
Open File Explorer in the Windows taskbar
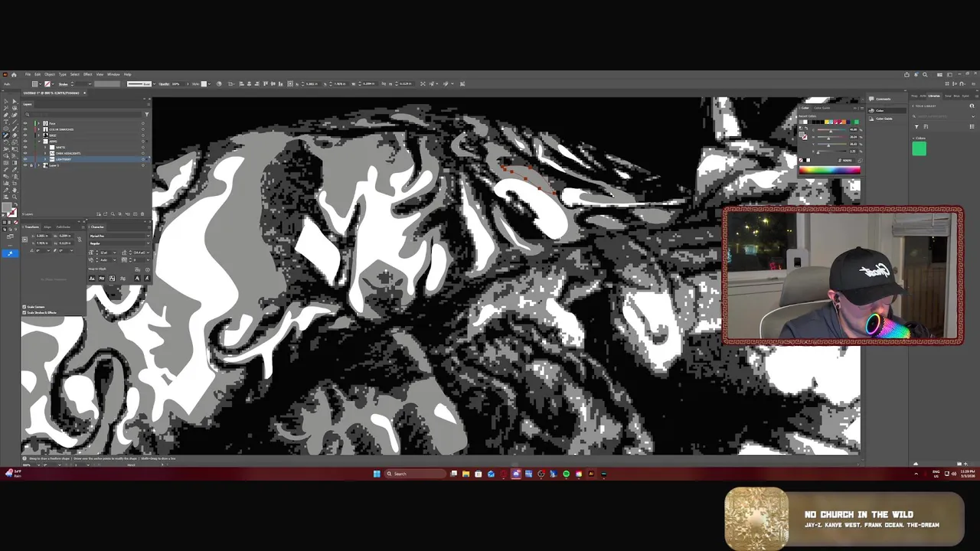click(465, 474)
